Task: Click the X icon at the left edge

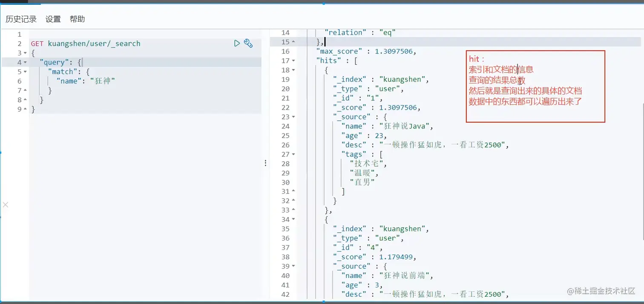Action: coord(5,205)
